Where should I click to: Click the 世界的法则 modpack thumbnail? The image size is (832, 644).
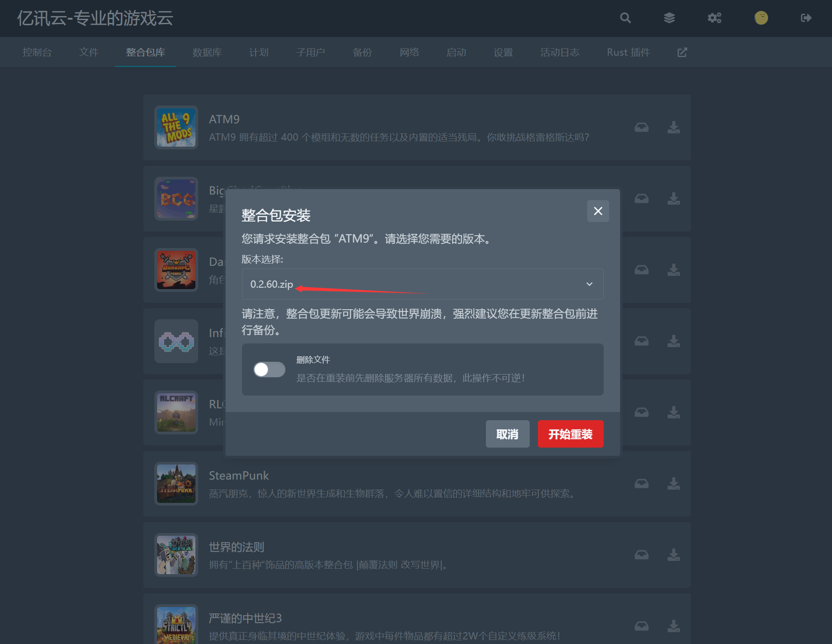click(176, 555)
